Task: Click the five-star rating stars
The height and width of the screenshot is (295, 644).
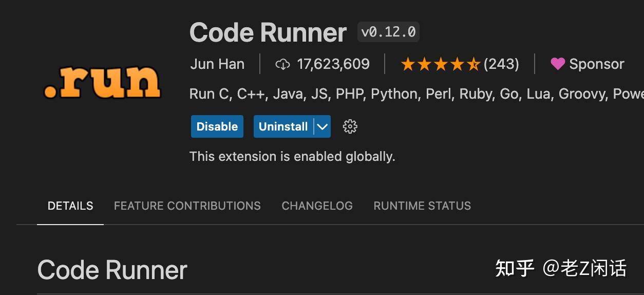Action: click(441, 64)
